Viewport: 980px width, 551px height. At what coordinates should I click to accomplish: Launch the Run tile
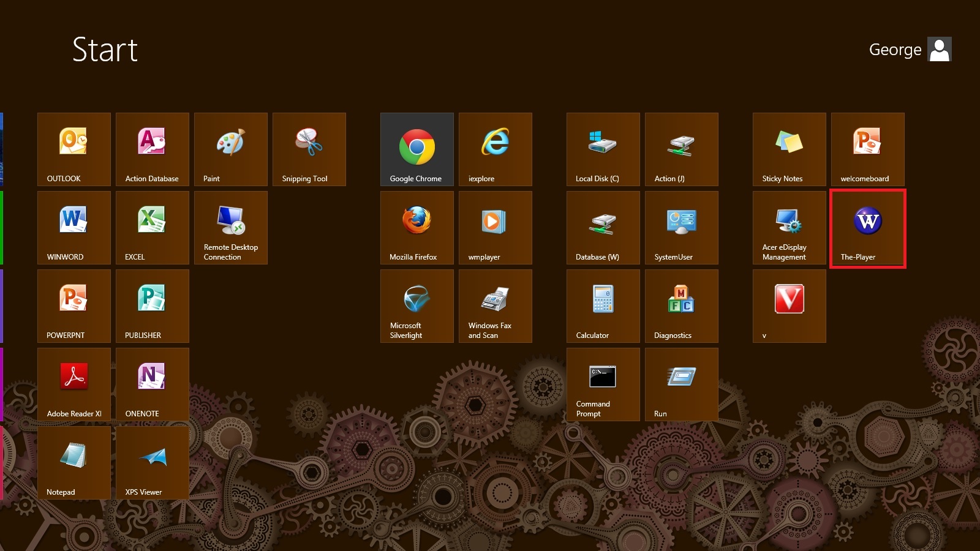pyautogui.click(x=682, y=384)
